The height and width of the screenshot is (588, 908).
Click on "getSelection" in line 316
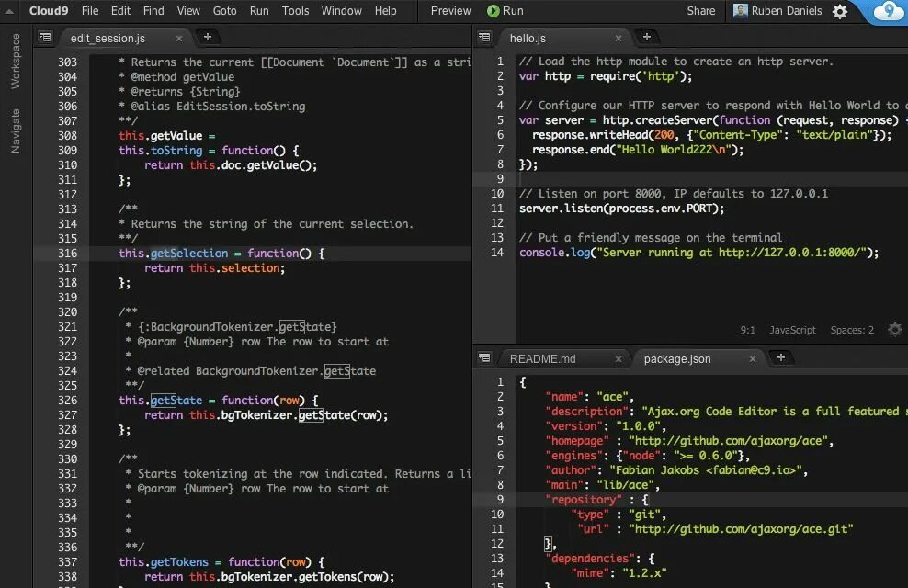189,253
